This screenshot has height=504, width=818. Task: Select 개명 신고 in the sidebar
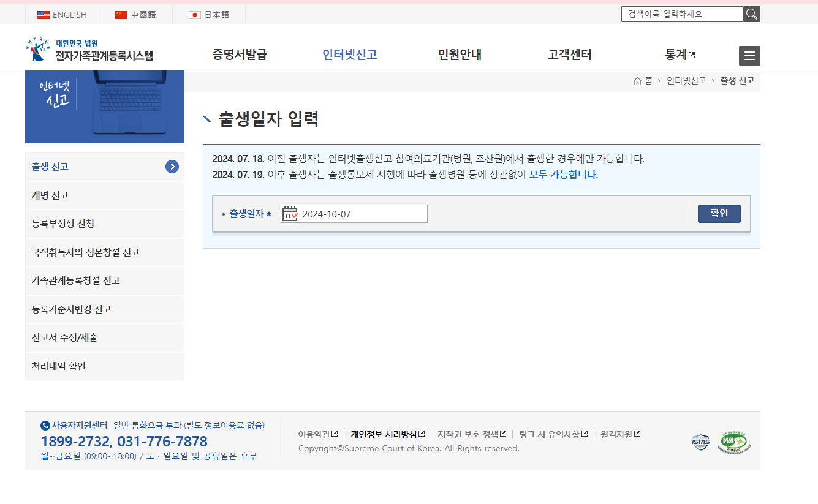[x=50, y=195]
